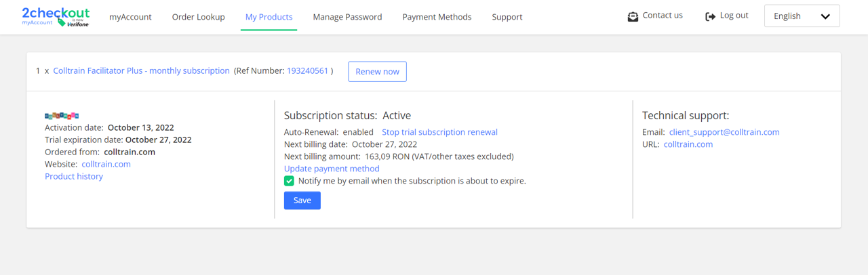The width and height of the screenshot is (868, 275).
Task: Open Payment Methods page
Action: 437,17
